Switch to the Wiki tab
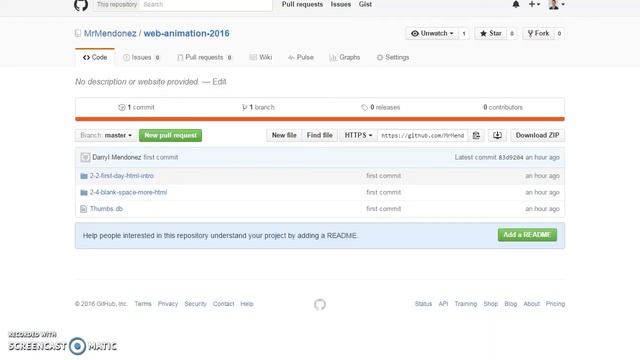640x360 pixels. coord(261,58)
